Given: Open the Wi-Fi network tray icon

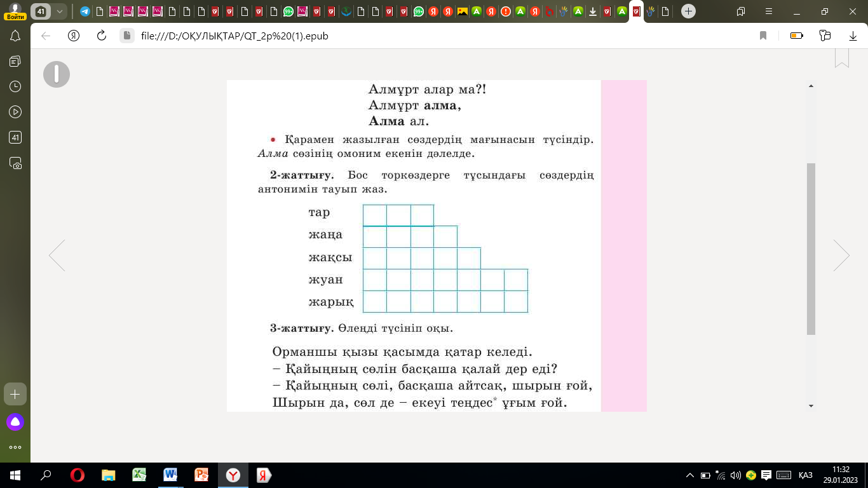Looking at the screenshot, I should point(721,475).
